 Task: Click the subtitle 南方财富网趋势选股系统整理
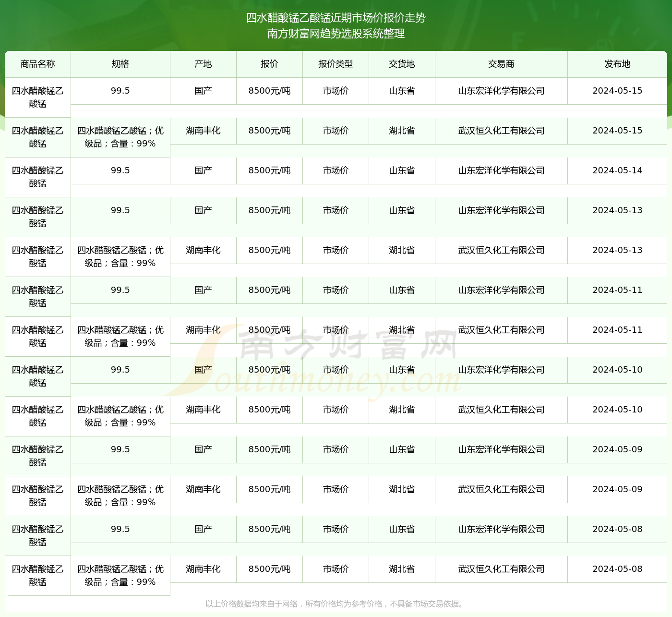pyautogui.click(x=336, y=34)
